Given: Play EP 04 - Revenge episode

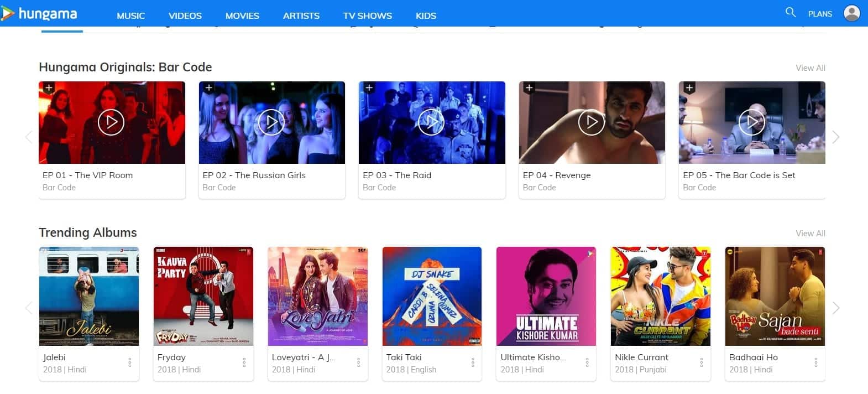Looking at the screenshot, I should click(x=591, y=122).
